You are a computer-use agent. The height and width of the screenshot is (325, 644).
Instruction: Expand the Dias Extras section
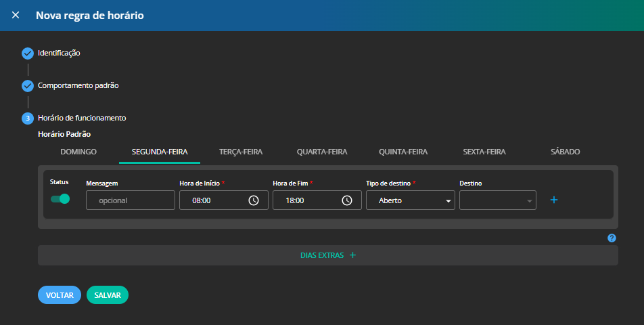pos(328,255)
